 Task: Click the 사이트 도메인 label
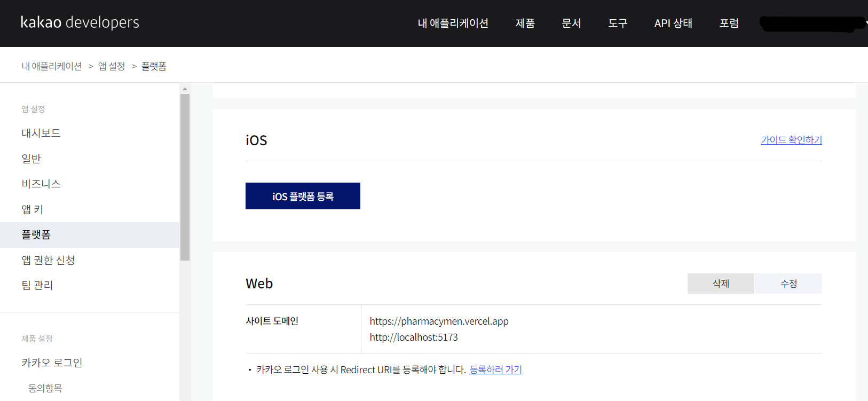[272, 321]
